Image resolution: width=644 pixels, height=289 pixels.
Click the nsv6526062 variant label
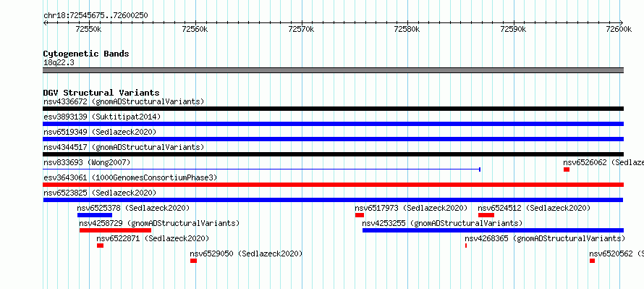(603, 162)
